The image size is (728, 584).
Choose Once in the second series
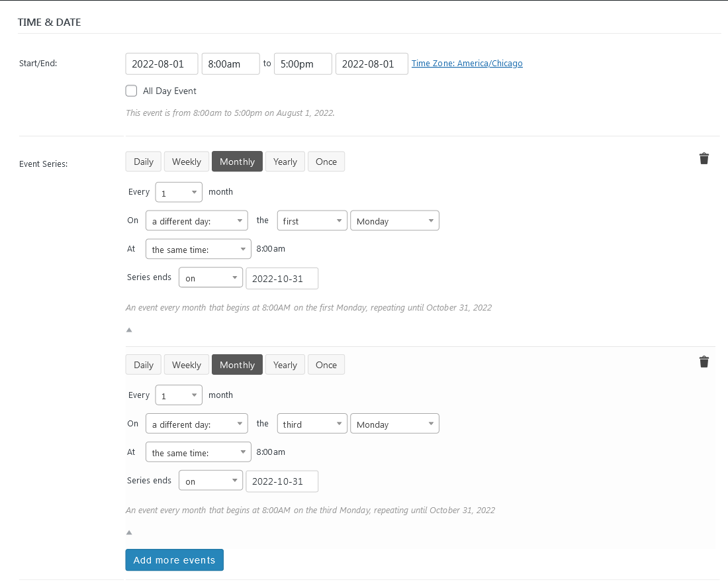[326, 365]
